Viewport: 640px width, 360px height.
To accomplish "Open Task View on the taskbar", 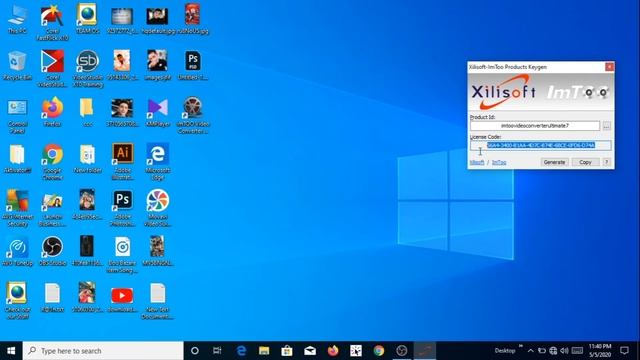I will click(217, 351).
